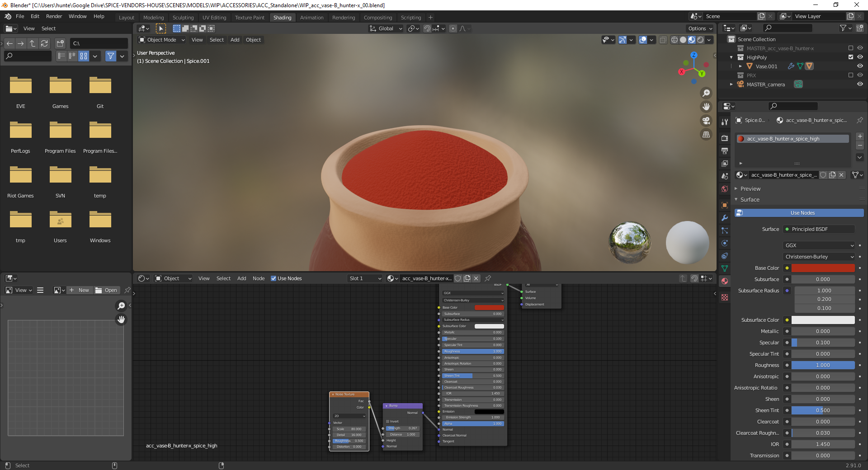Screen dimensions: 868x470
Task: Enable the PRX collection checkbox
Action: click(851, 75)
